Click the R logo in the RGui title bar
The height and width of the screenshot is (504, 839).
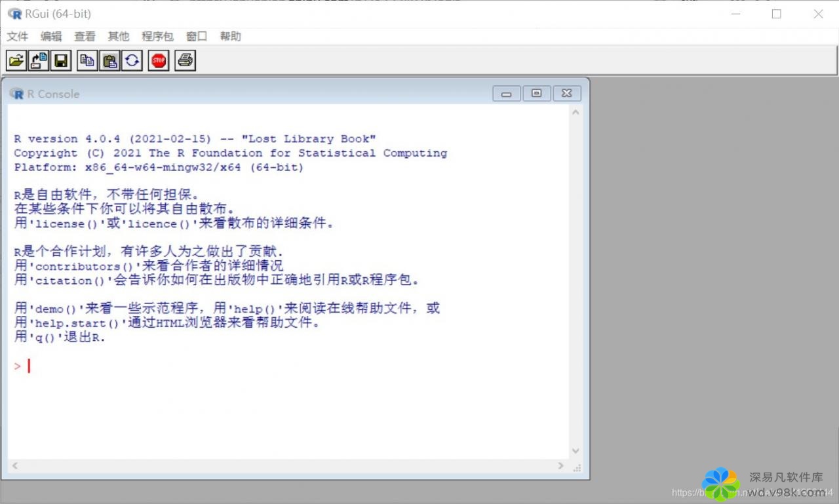[x=14, y=14]
